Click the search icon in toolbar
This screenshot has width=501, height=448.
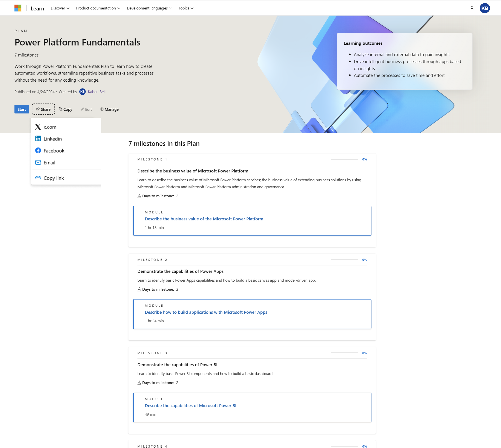(x=472, y=8)
